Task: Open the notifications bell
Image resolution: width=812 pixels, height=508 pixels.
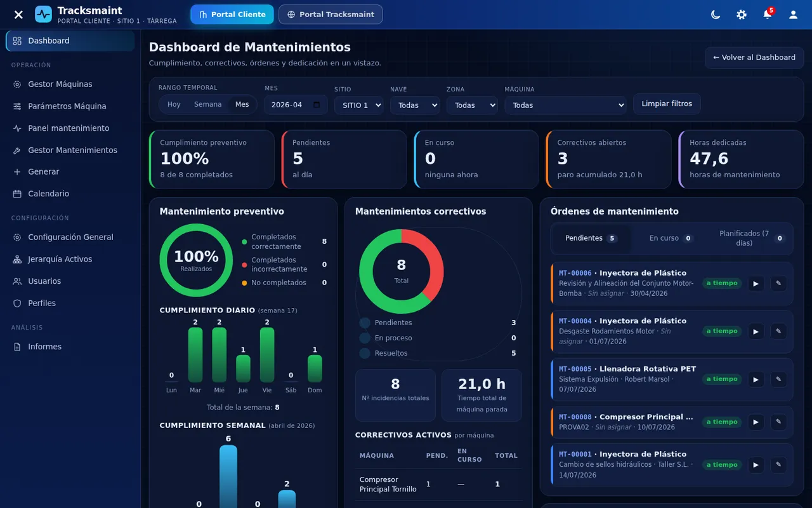Action: [767, 14]
